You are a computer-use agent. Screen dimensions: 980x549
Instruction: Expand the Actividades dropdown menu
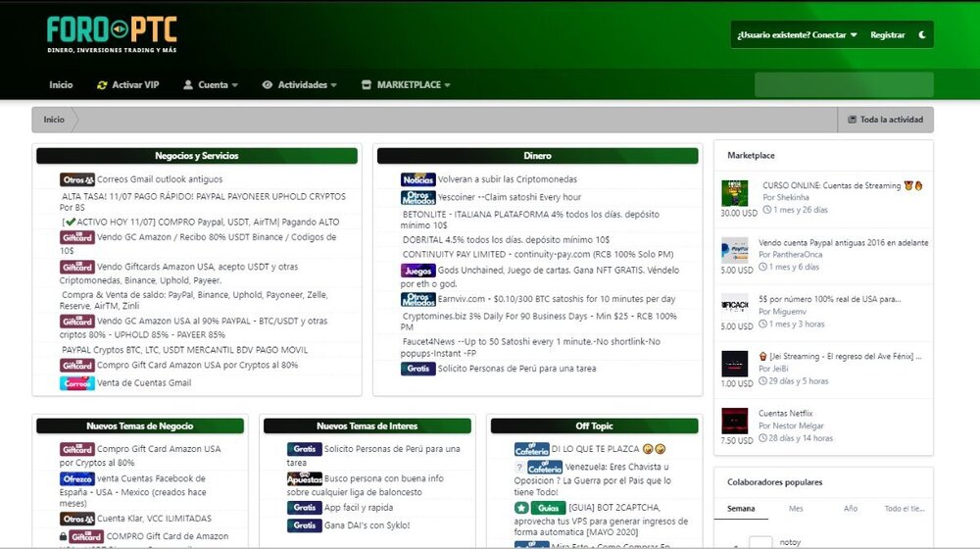pyautogui.click(x=299, y=85)
